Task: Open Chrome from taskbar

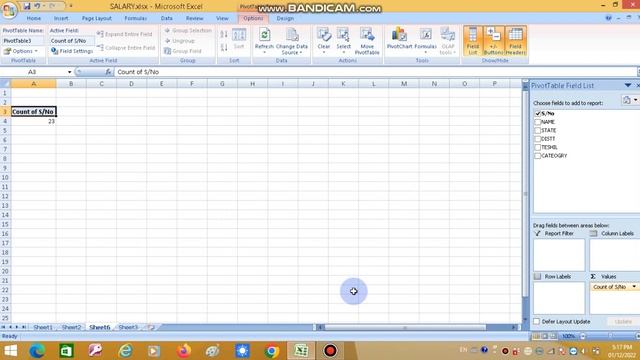Action: click(x=271, y=351)
